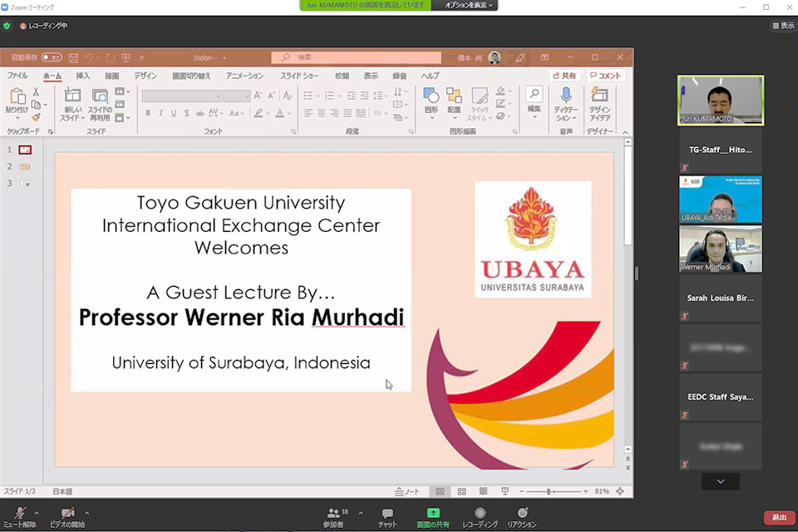Start the slideshow from status bar icon
Image resolution: width=798 pixels, height=532 pixels.
tap(505, 491)
